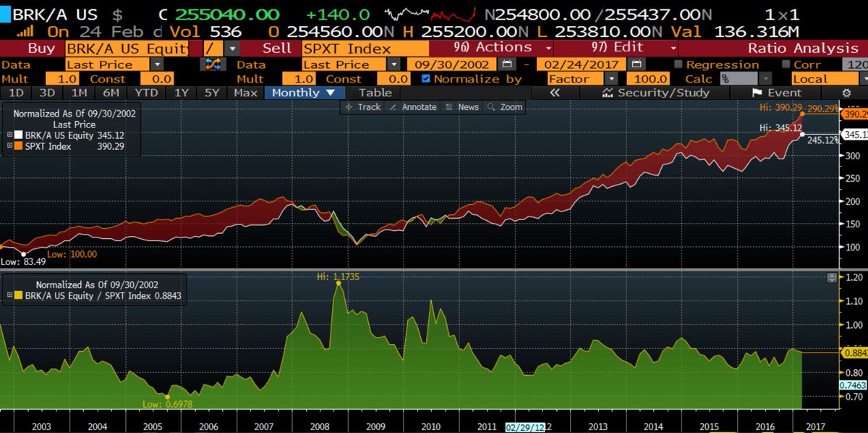Screen dimensions: 868x433
Task: Activate the Zoom magnifier tool
Action: pos(505,107)
